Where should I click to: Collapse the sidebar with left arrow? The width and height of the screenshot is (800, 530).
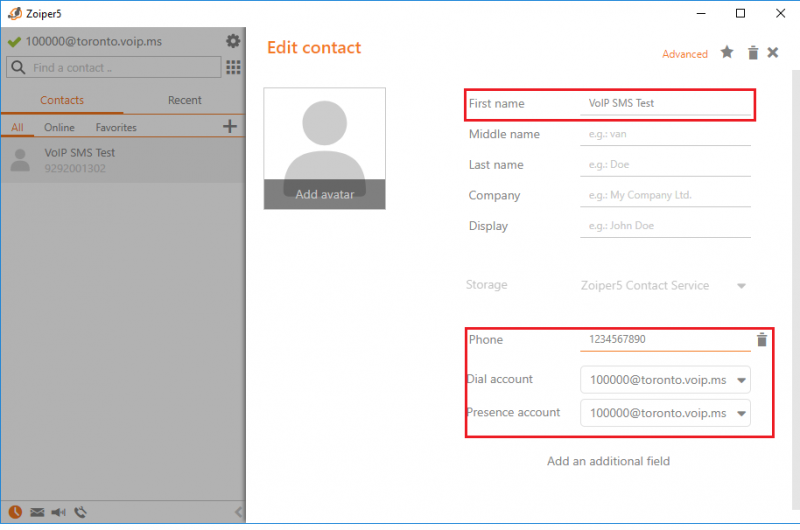[x=238, y=512]
